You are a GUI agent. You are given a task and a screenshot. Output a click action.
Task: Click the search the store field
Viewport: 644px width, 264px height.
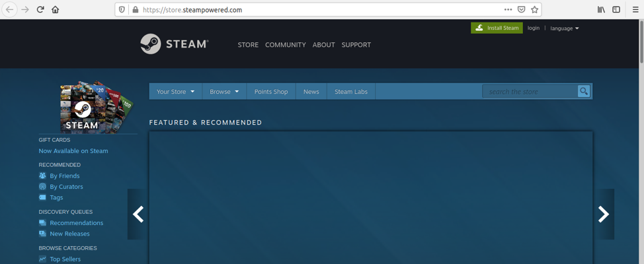coord(530,92)
